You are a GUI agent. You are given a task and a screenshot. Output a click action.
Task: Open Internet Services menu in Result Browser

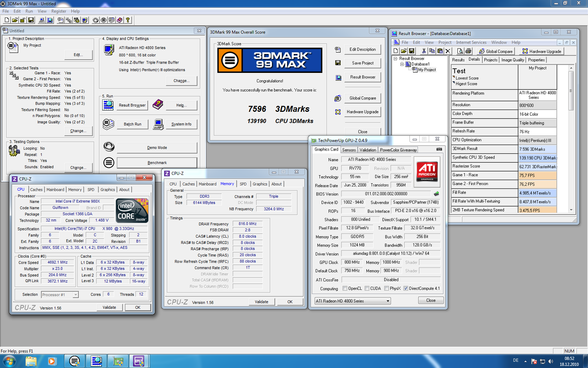point(471,42)
